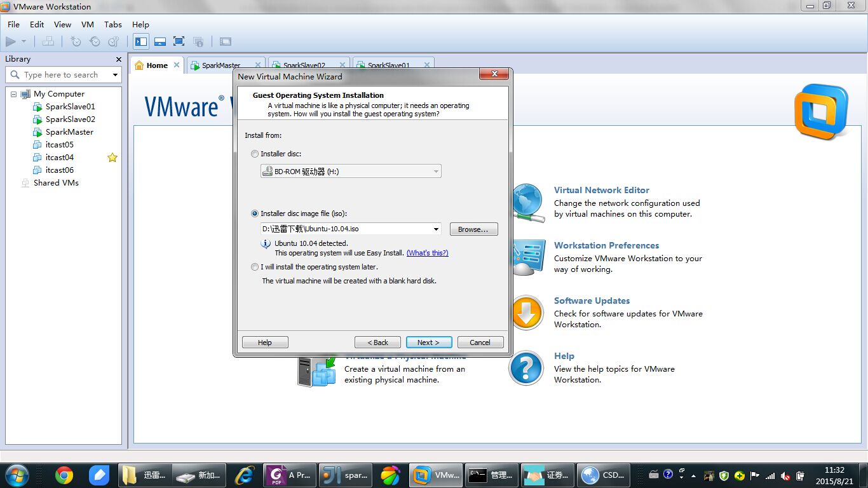This screenshot has width=868, height=488.
Task: Click the console view toolbar icon
Action: point(226,42)
